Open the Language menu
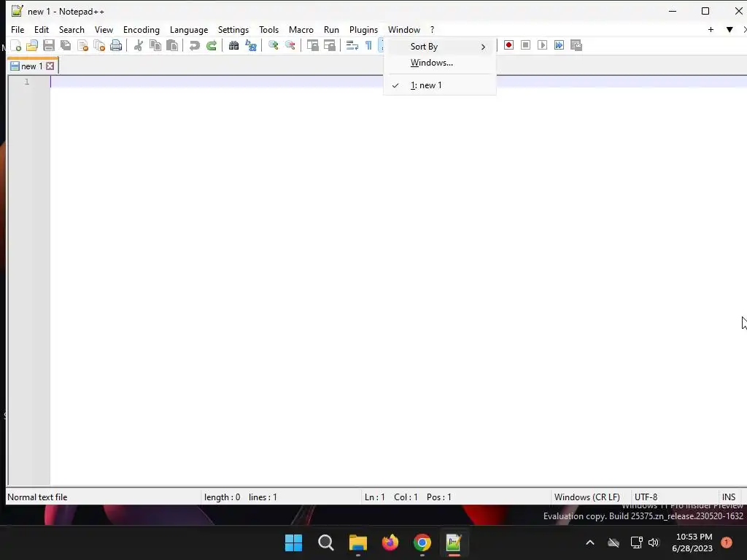Image resolution: width=747 pixels, height=560 pixels. (189, 29)
